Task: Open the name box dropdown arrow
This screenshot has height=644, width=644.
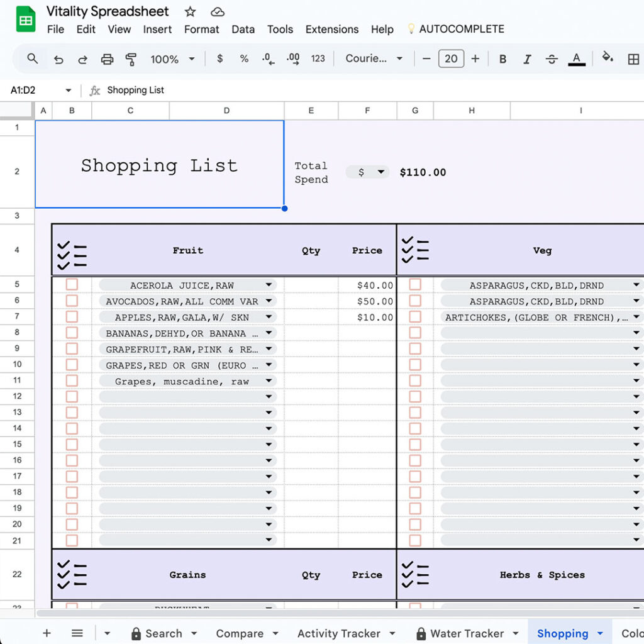Action: point(68,91)
